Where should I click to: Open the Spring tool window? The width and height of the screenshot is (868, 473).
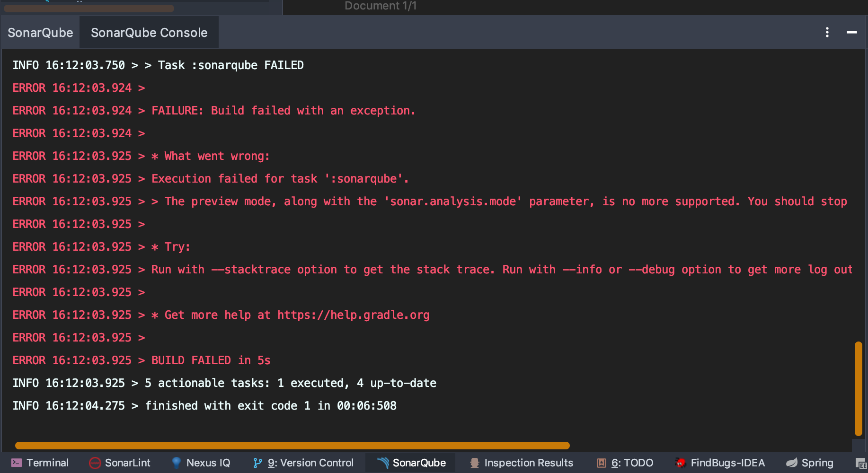pos(809,463)
